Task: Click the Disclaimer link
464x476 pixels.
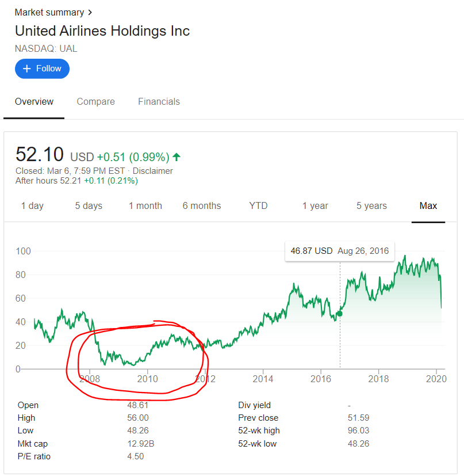Action: pos(152,171)
